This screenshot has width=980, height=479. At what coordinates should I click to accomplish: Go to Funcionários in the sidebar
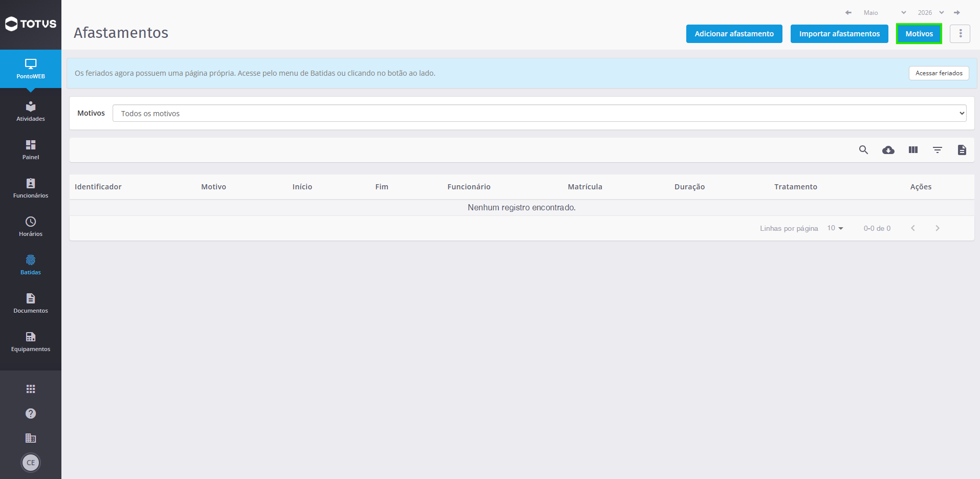tap(31, 188)
